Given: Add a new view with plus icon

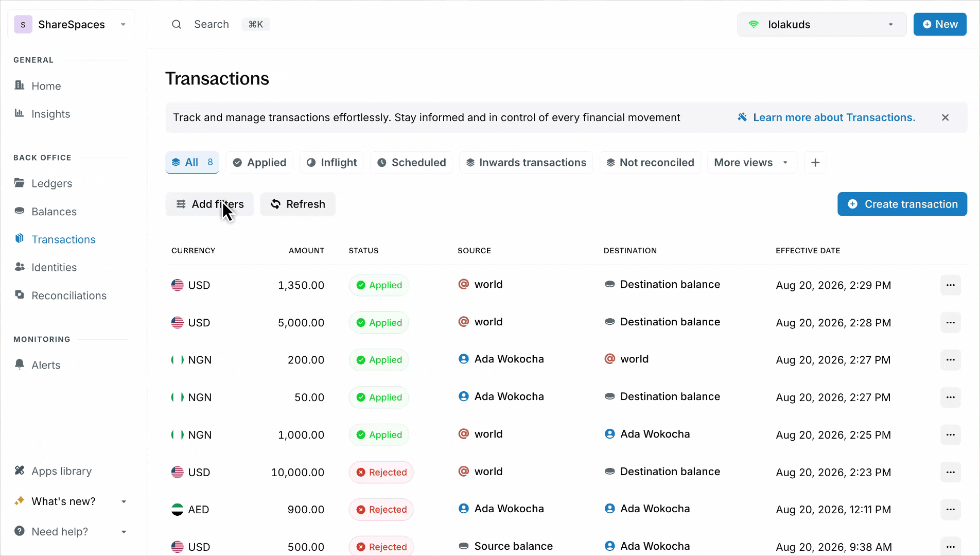Looking at the screenshot, I should tap(815, 163).
